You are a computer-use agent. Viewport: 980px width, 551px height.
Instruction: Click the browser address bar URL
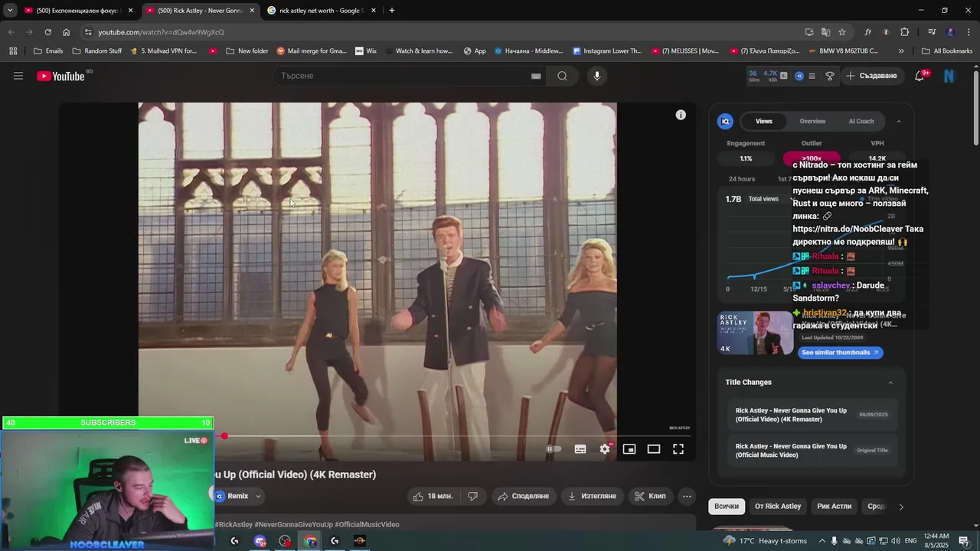161,32
